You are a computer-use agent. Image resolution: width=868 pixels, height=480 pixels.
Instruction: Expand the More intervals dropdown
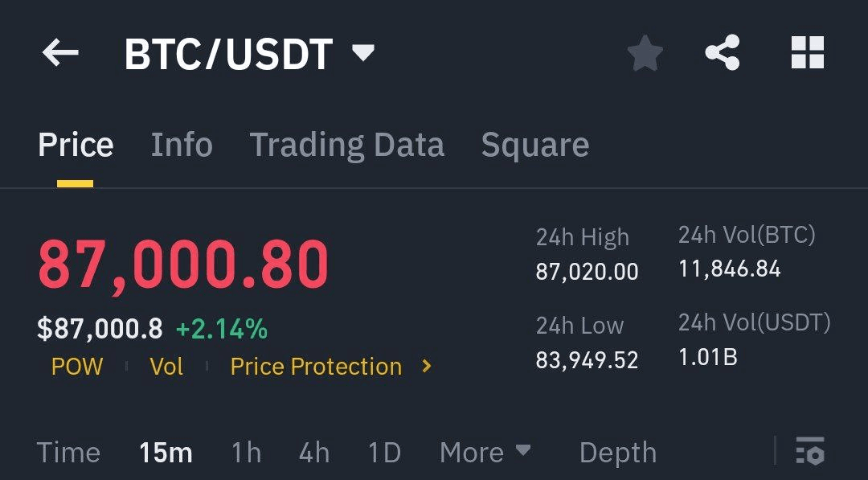(x=485, y=452)
